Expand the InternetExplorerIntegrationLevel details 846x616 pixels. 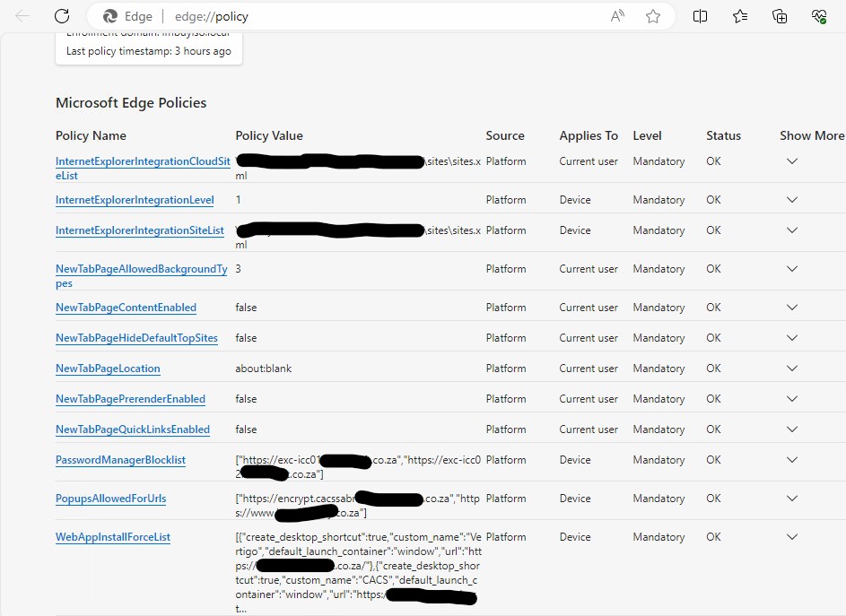[792, 199]
